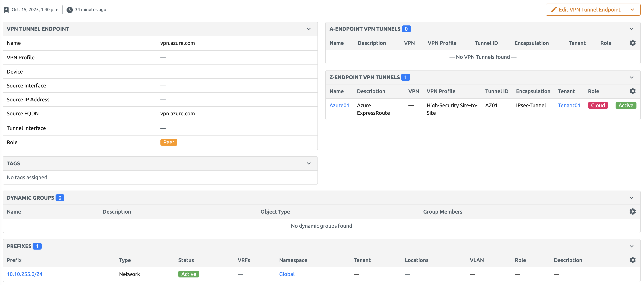The height and width of the screenshot is (285, 644).
Task: Open the Azure01 tunnel link
Action: 339,105
